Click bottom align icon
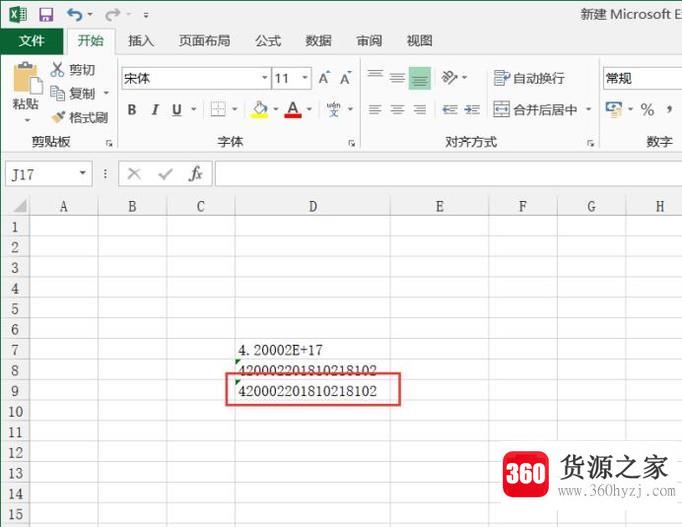The width and height of the screenshot is (682, 527). (x=420, y=78)
